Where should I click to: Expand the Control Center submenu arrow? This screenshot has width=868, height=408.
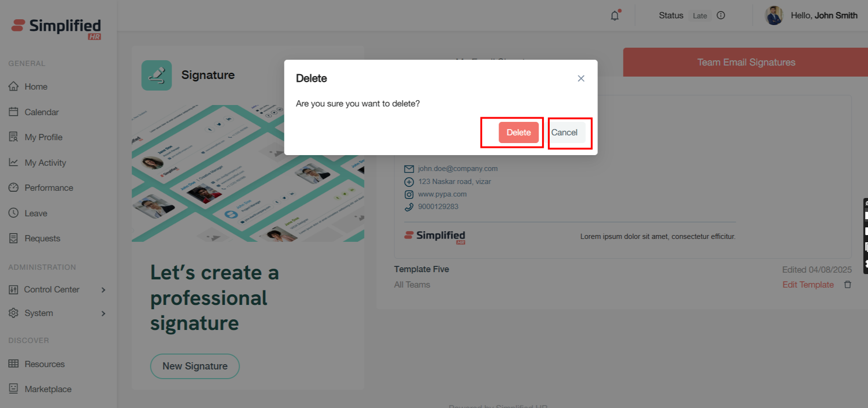click(x=103, y=290)
